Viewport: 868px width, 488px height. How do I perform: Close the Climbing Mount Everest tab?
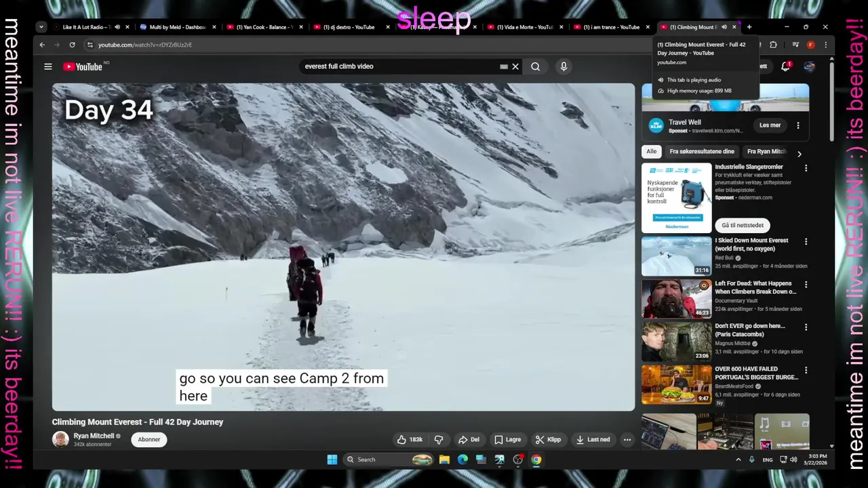[x=734, y=27]
